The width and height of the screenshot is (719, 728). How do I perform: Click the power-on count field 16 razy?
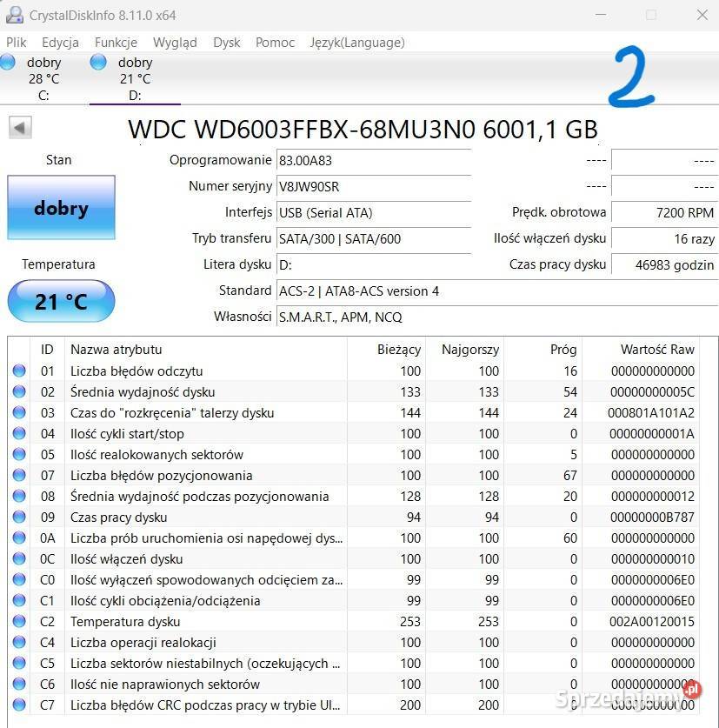point(665,238)
